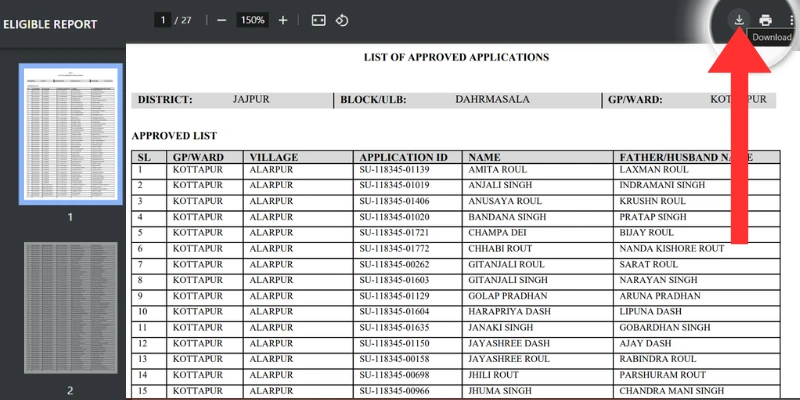Viewport: 800px width, 400px height.
Task: Select the page 1 thumbnail
Action: (x=71, y=134)
